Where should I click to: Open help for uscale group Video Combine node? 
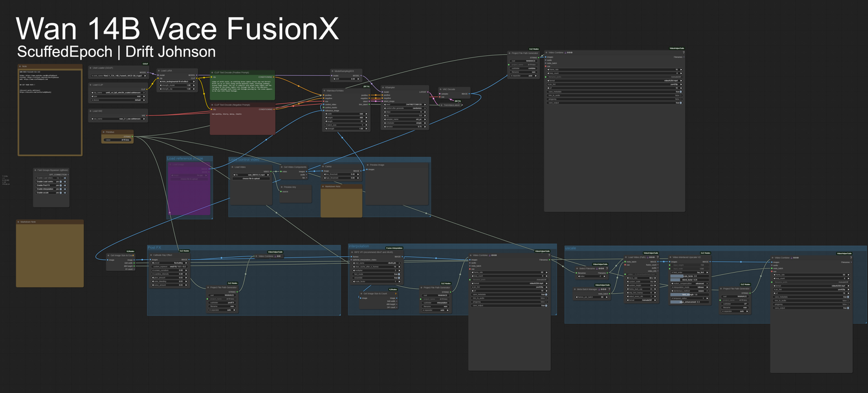click(x=851, y=257)
